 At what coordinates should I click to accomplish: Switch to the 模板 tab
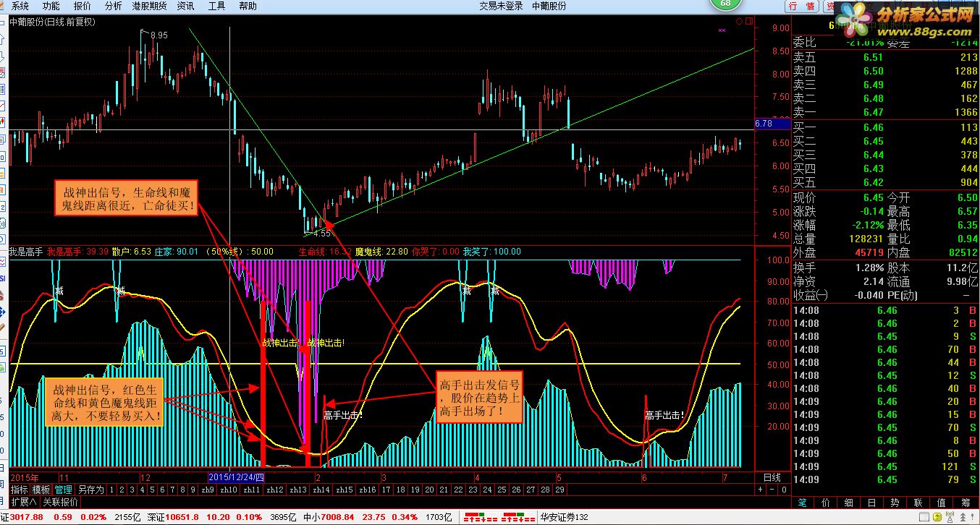pyautogui.click(x=41, y=490)
